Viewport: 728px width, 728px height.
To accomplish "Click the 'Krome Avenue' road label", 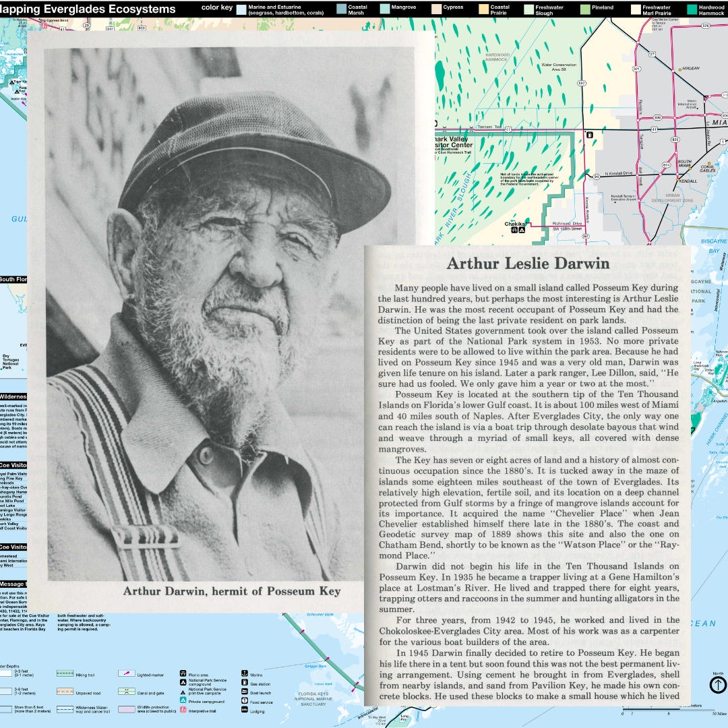I will click(x=587, y=210).
